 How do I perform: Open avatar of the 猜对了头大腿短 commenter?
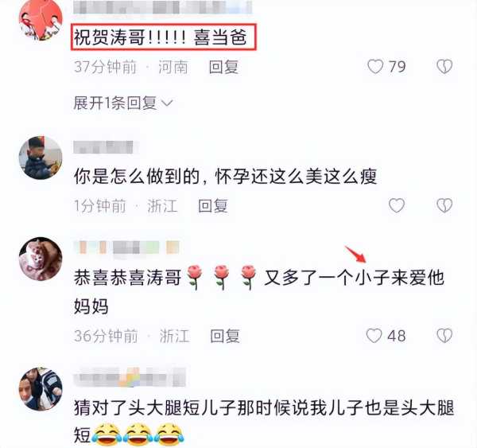(41, 389)
